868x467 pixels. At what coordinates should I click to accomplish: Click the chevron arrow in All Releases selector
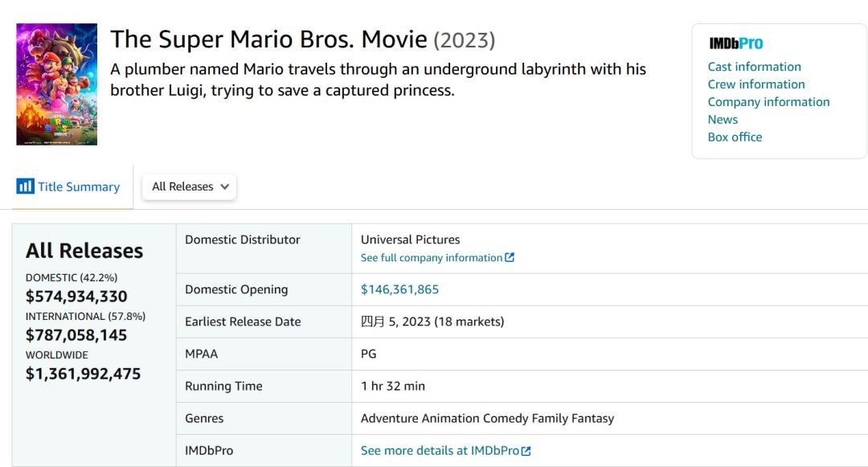point(224,186)
